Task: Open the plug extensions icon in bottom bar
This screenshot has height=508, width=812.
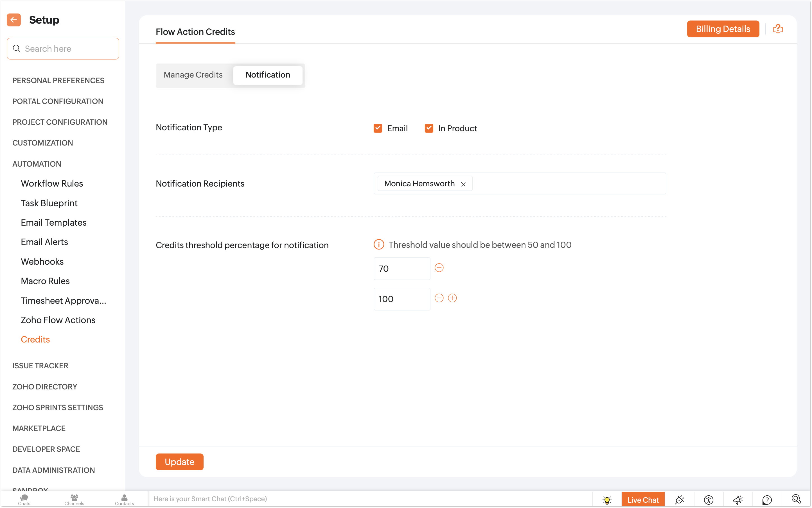Action: [x=680, y=500]
